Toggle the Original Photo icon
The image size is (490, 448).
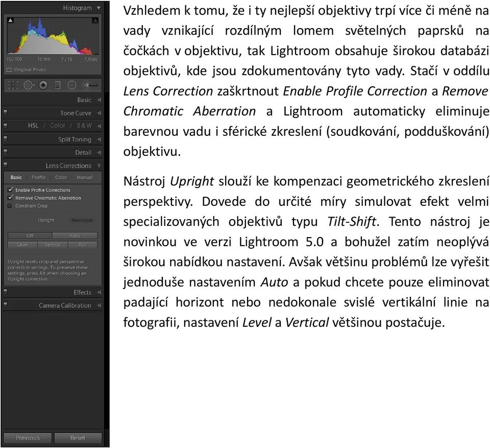click(9, 70)
